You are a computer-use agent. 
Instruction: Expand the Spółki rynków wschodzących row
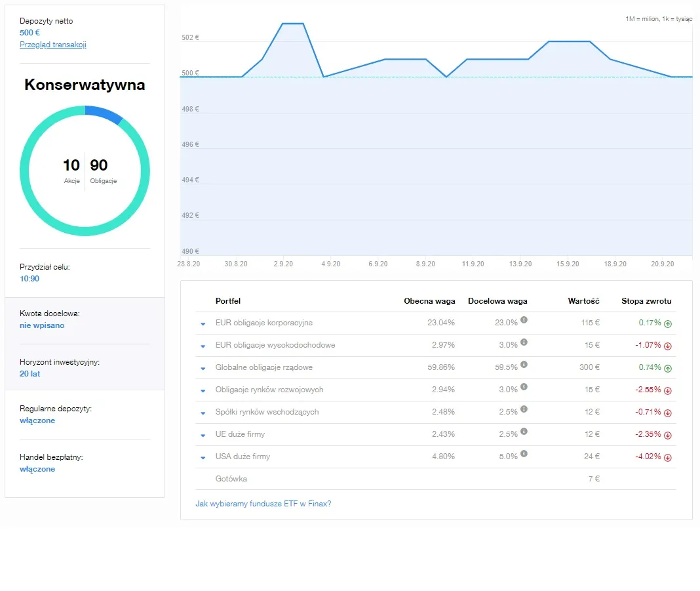point(203,413)
